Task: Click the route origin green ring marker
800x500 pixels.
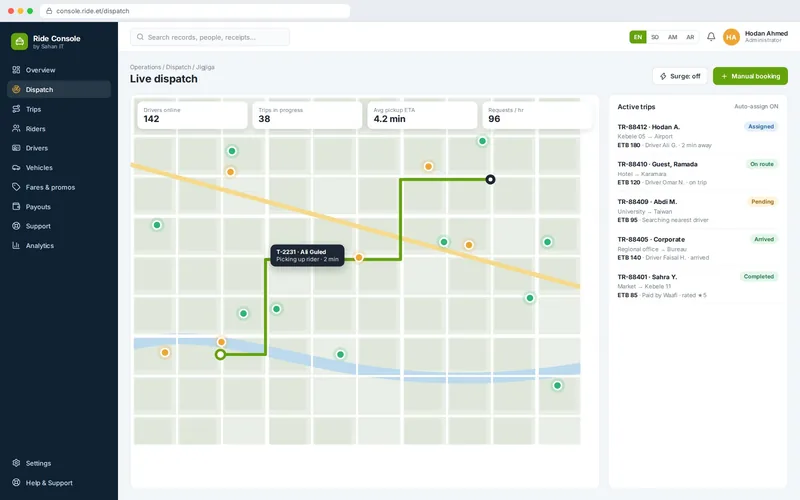Action: [x=220, y=354]
